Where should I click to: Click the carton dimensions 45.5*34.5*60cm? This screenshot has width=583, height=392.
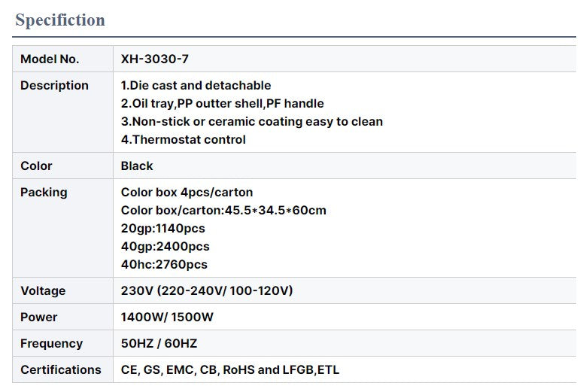pyautogui.click(x=223, y=211)
